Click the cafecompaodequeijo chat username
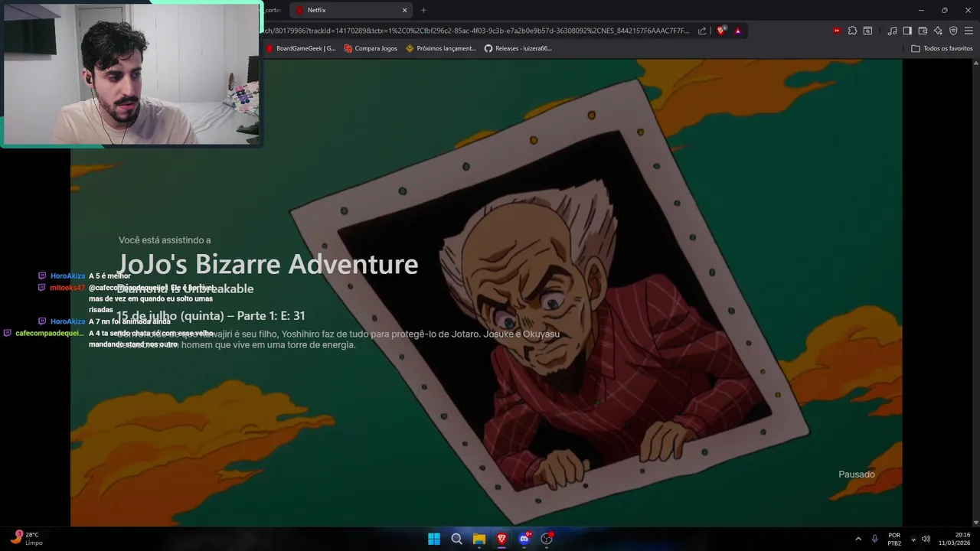980x551 pixels. point(50,333)
